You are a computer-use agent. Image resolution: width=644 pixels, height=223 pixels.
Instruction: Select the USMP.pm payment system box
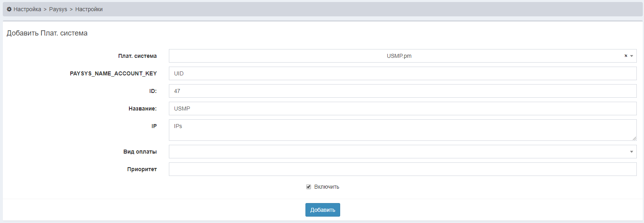point(398,56)
